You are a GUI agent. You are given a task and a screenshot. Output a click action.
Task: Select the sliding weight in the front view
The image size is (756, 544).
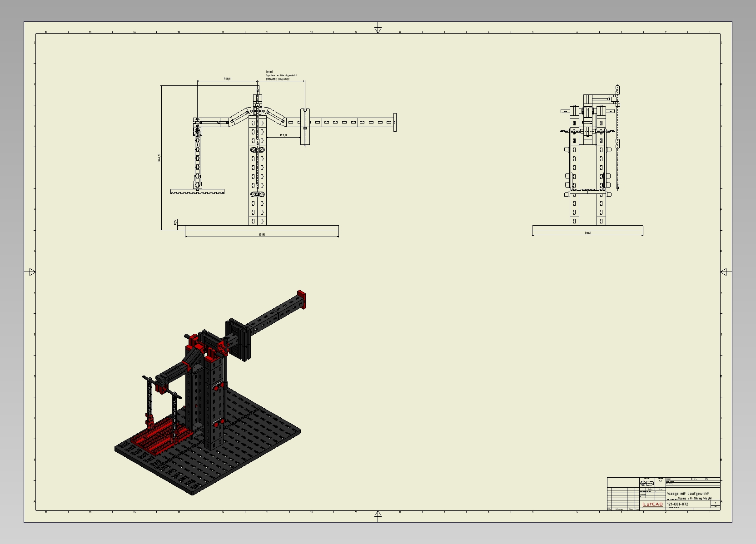click(305, 127)
